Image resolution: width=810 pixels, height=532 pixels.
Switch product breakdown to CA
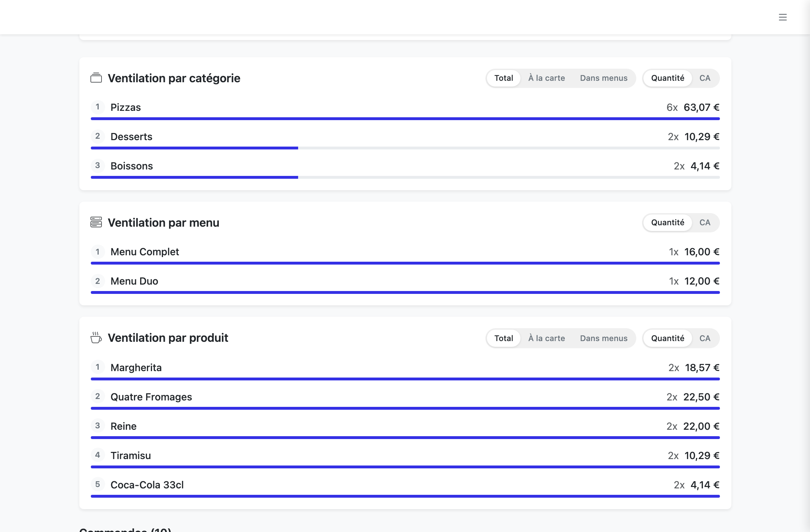705,338
